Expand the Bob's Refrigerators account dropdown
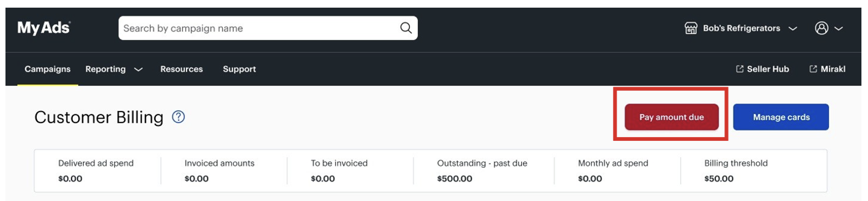Screen dimensions: 868x201 792,28
